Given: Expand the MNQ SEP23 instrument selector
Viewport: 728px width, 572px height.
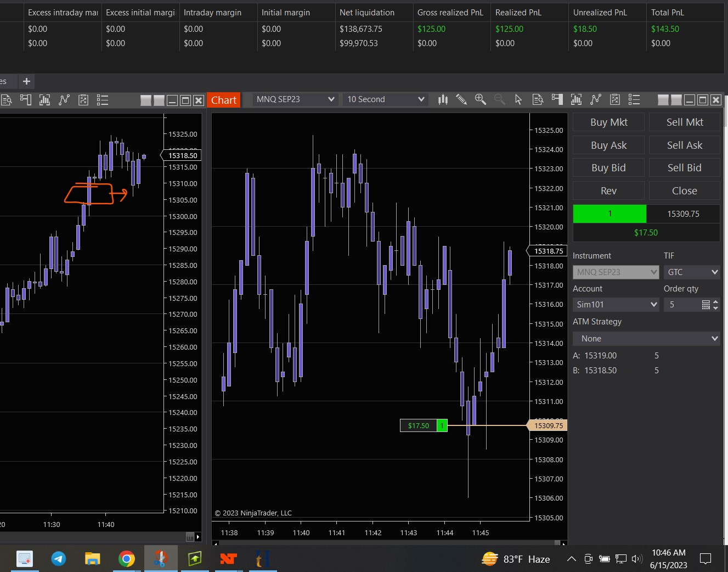Looking at the screenshot, I should [295, 99].
